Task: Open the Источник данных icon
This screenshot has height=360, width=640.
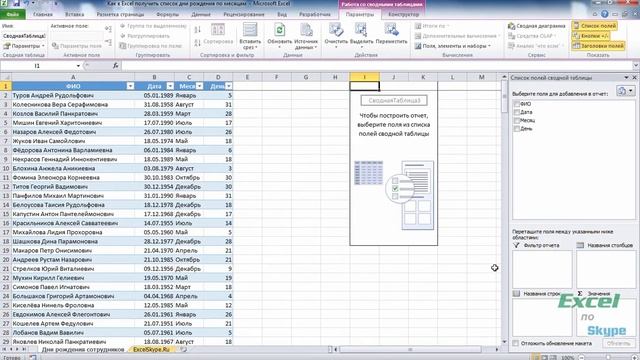Action: (306, 31)
